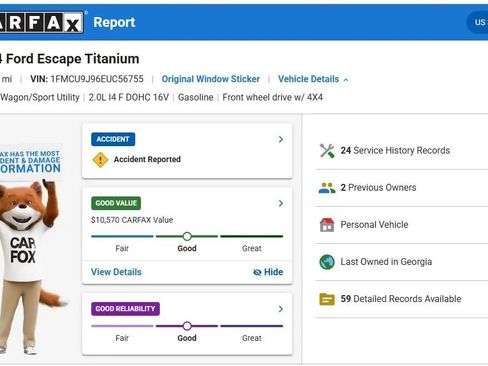Click the VIN number 1FMCU9J96EUC56755

tap(97, 79)
